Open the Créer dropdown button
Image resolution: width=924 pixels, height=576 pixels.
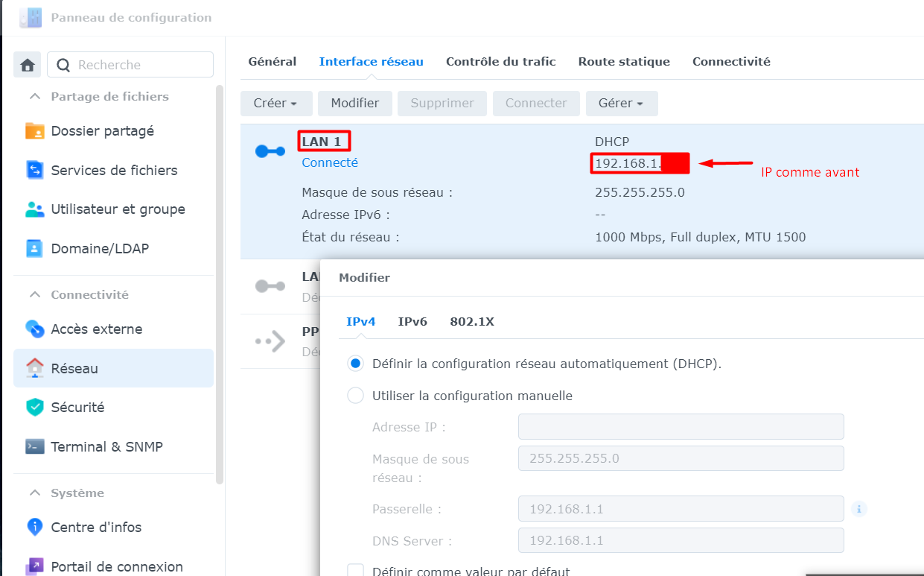click(x=275, y=104)
